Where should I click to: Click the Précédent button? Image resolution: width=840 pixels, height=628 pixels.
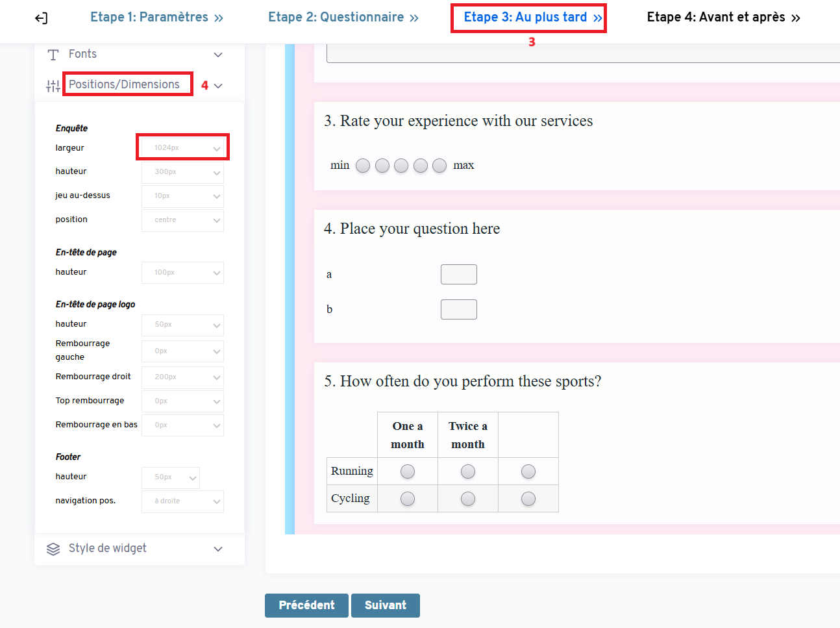(306, 605)
